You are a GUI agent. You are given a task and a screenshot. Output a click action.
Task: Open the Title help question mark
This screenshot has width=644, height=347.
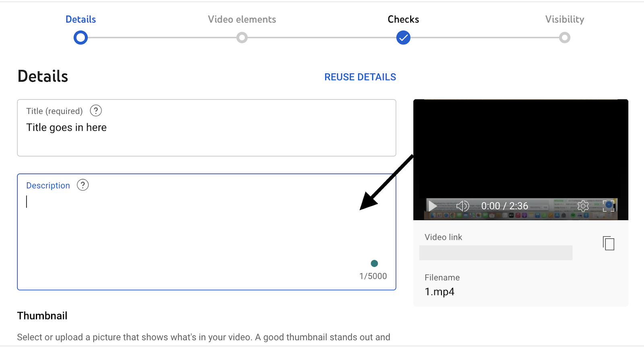pos(96,111)
